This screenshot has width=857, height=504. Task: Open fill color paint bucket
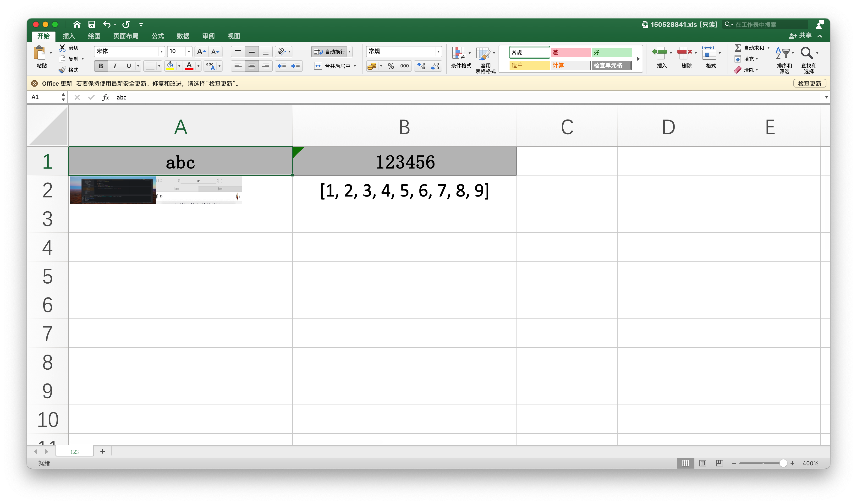click(x=170, y=66)
